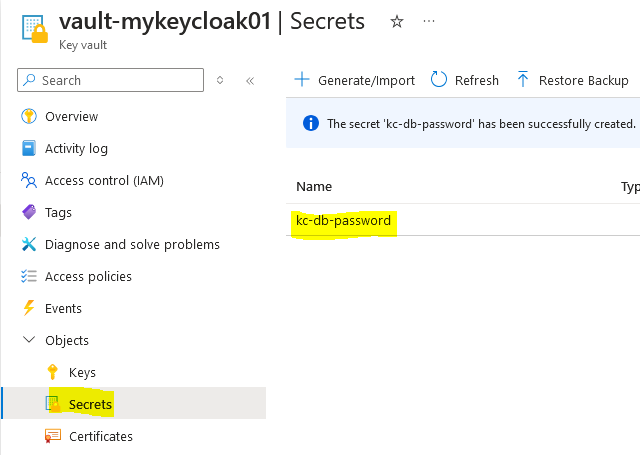The height and width of the screenshot is (455, 640).
Task: Select the Secrets menu item
Action: point(90,404)
